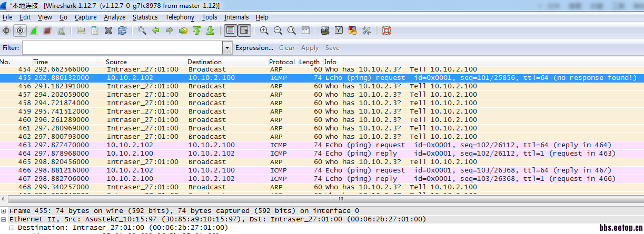The width and height of the screenshot is (644, 234).
Task: Zoom in on the packet list text
Action: coord(264,30)
